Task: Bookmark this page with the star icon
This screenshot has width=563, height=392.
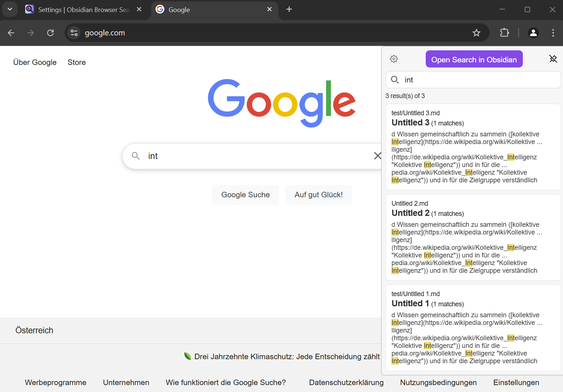Action: tap(476, 33)
